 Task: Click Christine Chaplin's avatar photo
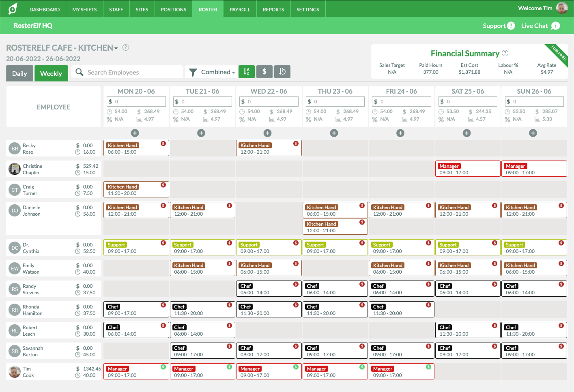click(15, 169)
